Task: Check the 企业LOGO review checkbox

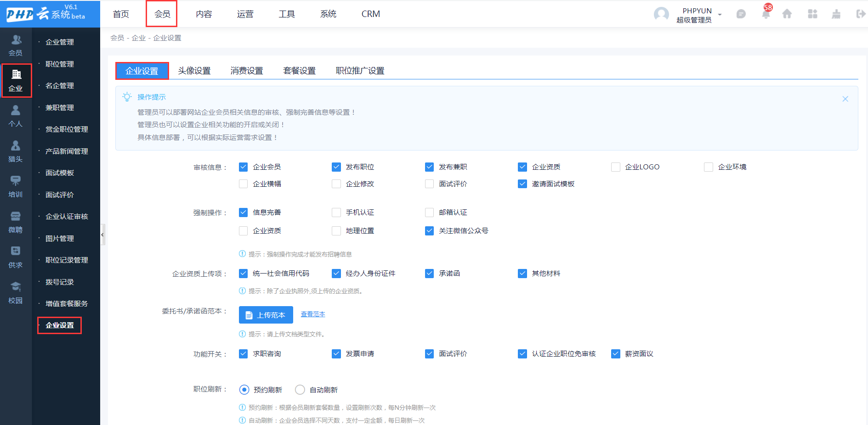Action: [x=616, y=167]
